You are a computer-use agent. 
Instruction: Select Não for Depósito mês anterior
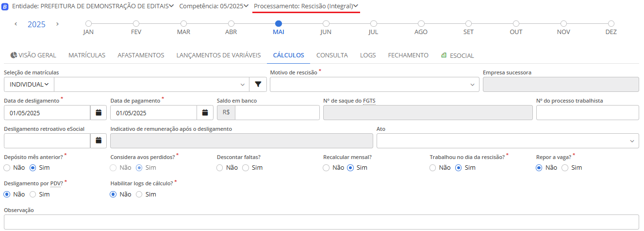point(7,168)
